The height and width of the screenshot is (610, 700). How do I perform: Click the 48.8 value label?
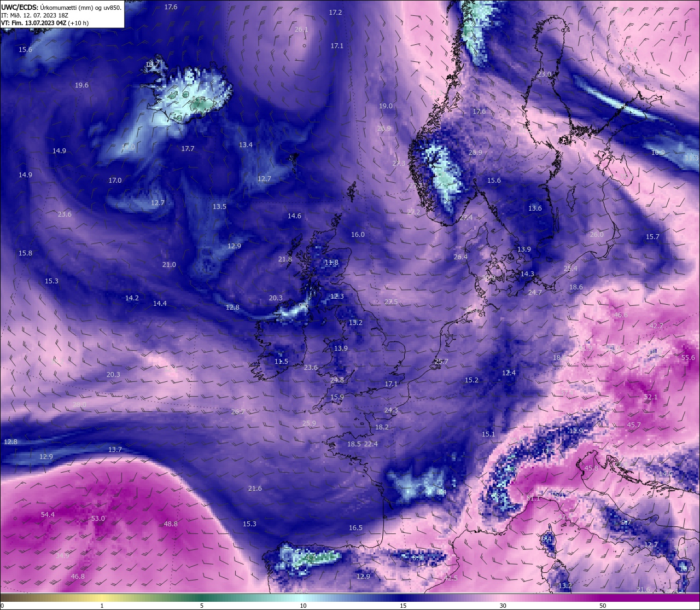click(171, 524)
